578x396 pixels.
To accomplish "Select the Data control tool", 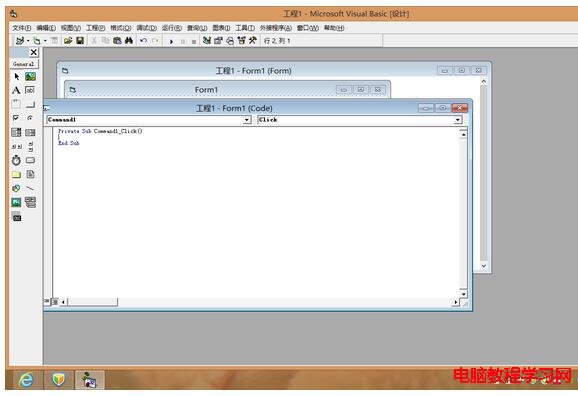I will (30, 202).
